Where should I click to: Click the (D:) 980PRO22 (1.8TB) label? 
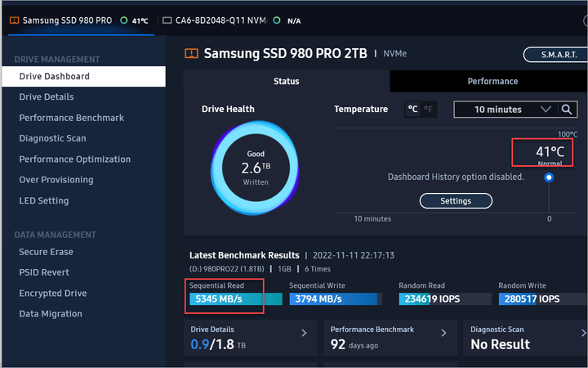tap(226, 269)
